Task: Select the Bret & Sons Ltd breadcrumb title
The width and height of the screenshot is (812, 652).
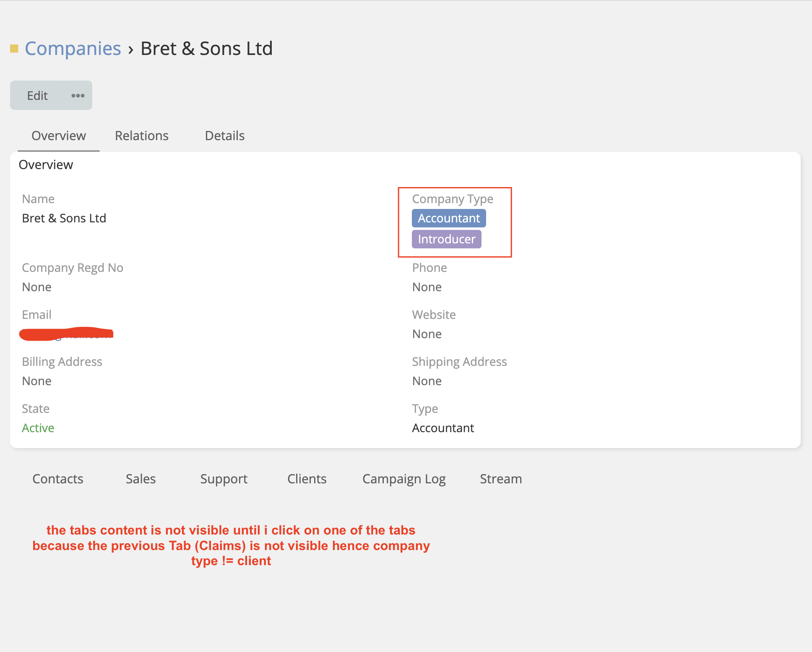Action: pyautogui.click(x=207, y=48)
